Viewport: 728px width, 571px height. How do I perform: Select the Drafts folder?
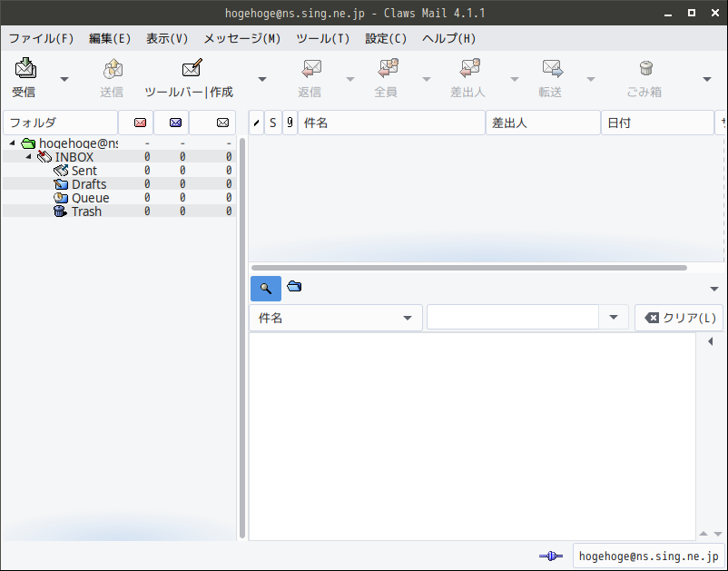[119, 184]
